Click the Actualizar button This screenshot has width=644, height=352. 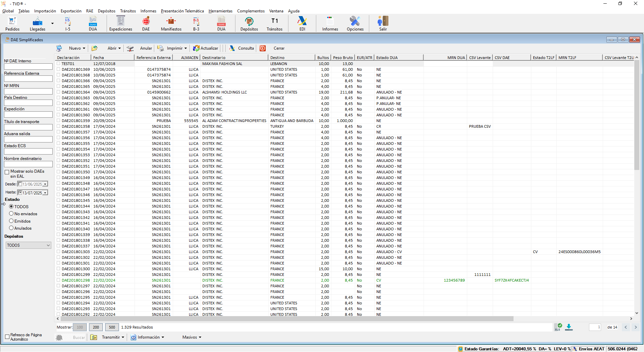[205, 48]
